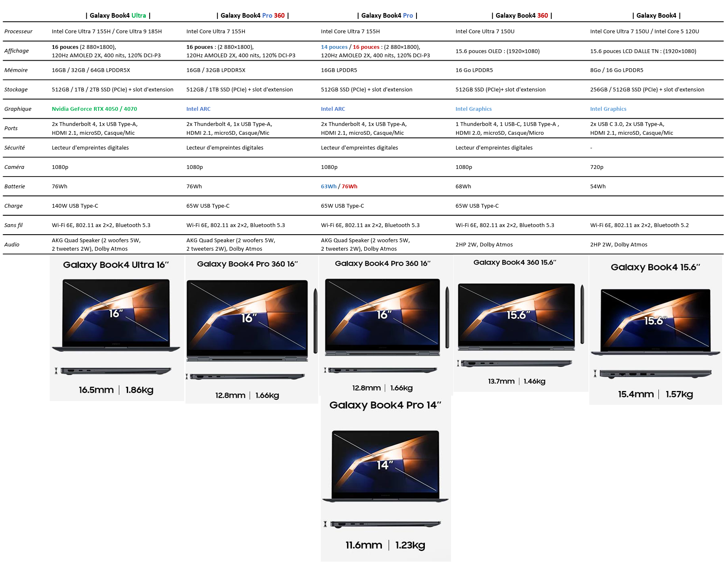This screenshot has width=728, height=562.
Task: Click Nvidia GeForce RTX 4050 / 4070 text
Action: [94, 109]
